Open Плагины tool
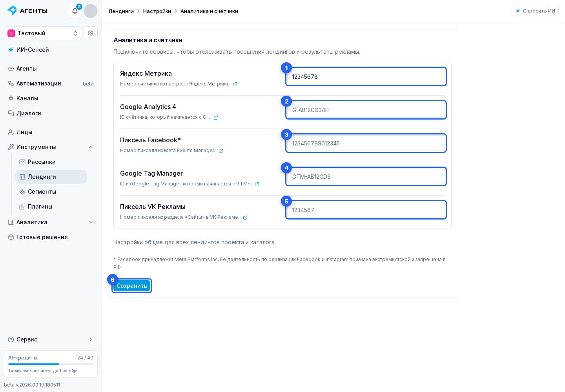 click(x=51, y=207)
